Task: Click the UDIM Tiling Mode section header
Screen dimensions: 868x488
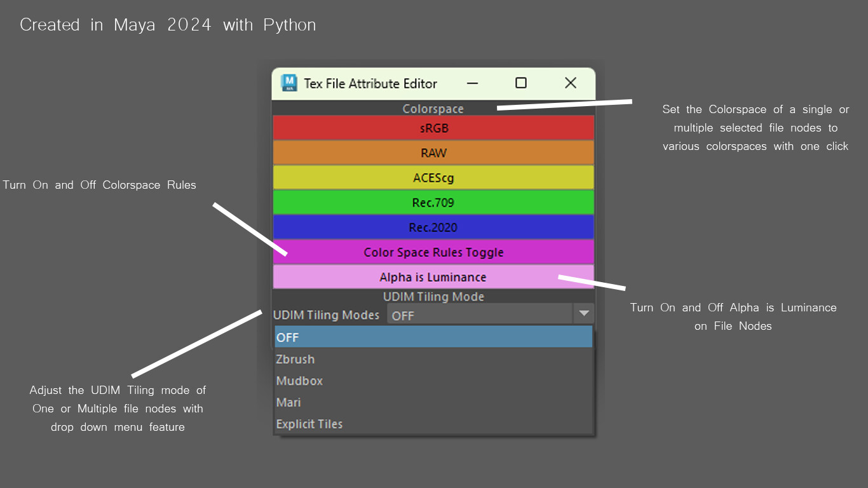Action: [433, 296]
